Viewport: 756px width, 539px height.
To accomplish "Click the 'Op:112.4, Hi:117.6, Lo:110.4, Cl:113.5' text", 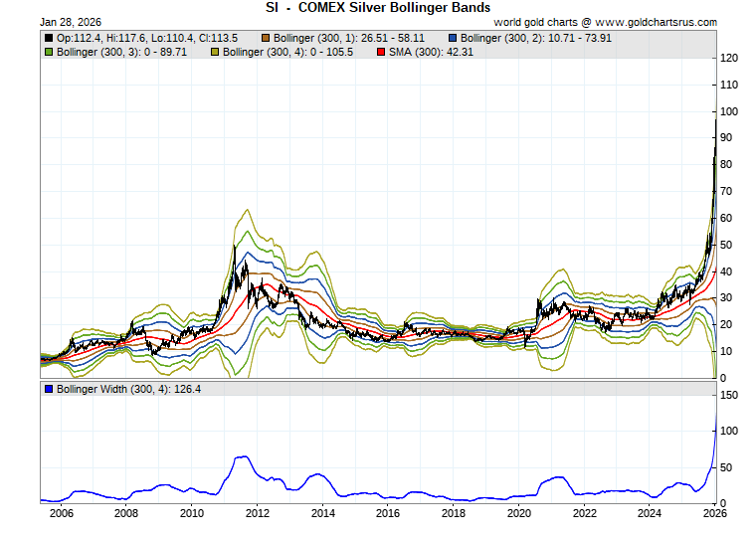I will click(x=147, y=38).
